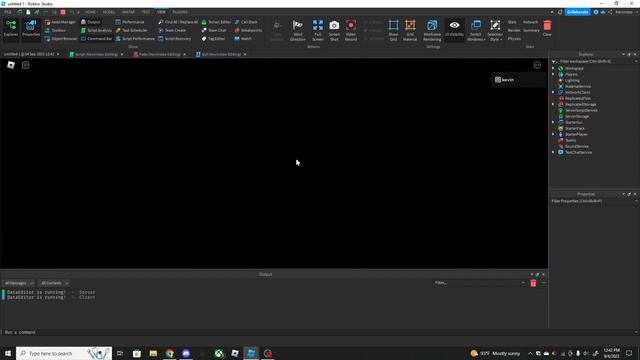640x360 pixels.
Task: Switch to the AVATAR ribbon tab
Action: (x=128, y=12)
